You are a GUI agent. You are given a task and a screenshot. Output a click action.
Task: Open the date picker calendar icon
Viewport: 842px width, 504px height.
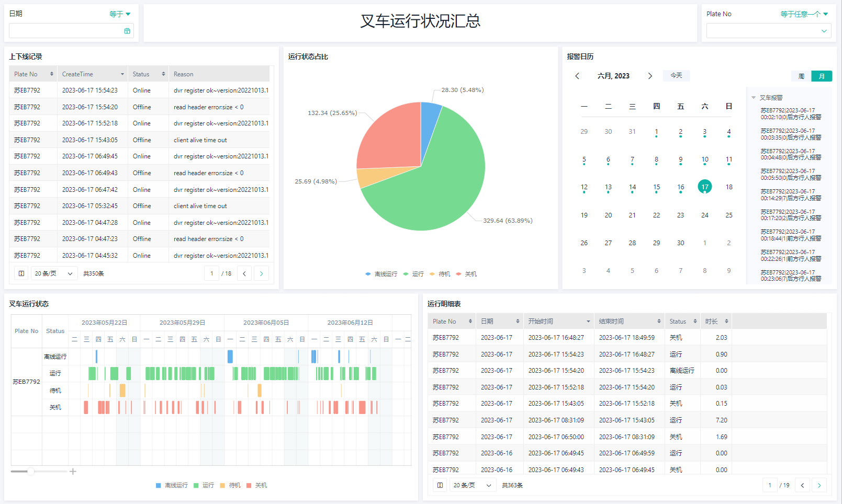[x=127, y=31]
